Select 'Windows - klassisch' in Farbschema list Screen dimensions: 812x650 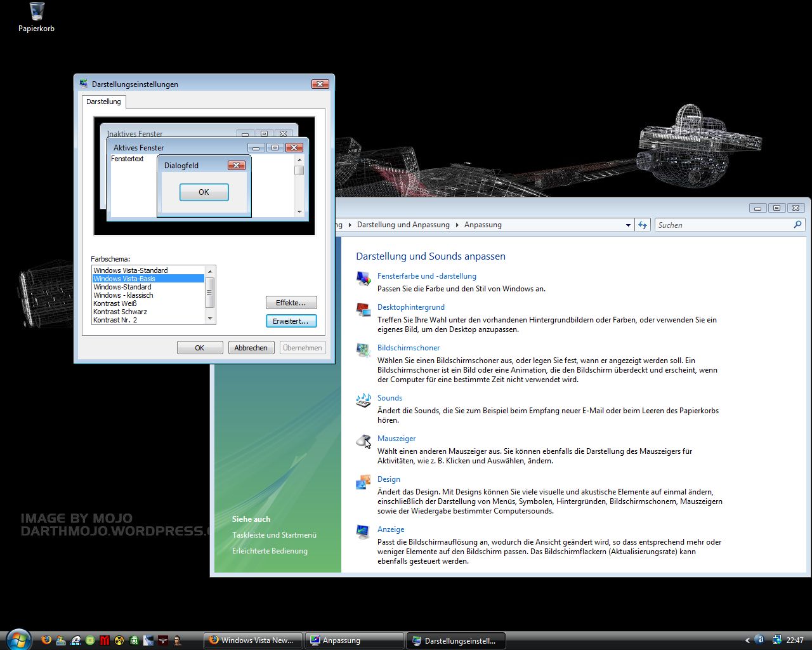pos(123,295)
